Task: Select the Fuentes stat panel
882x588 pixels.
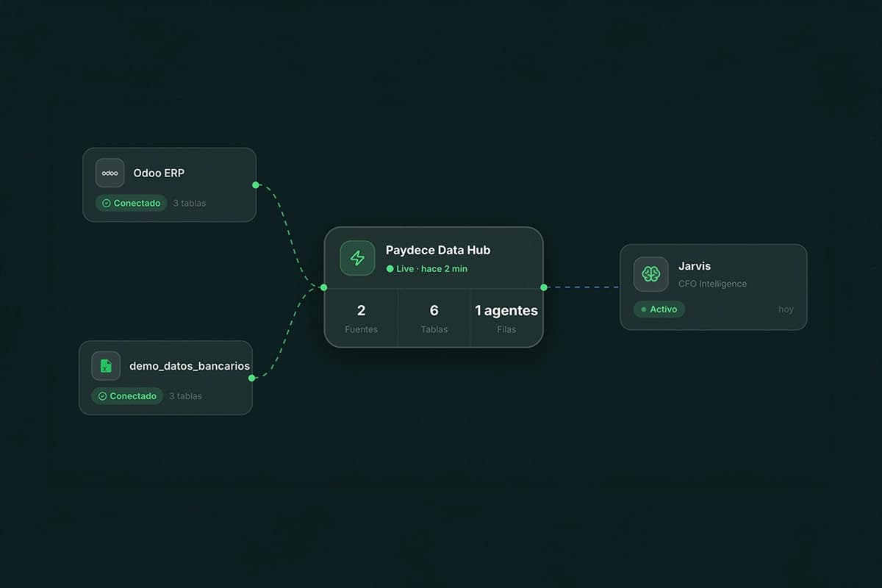Action: point(361,318)
